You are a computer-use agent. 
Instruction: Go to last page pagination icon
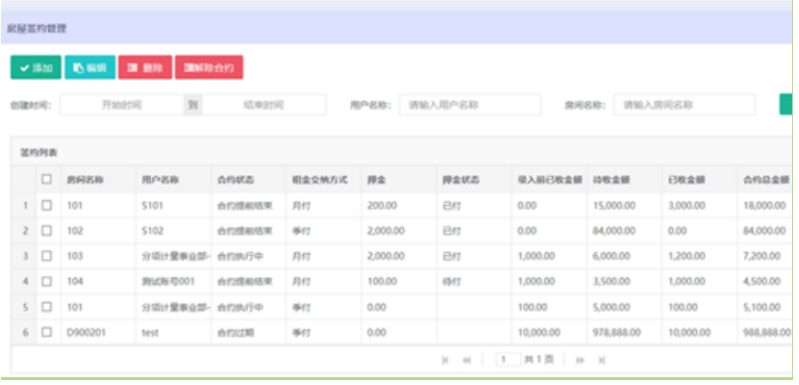point(602,360)
